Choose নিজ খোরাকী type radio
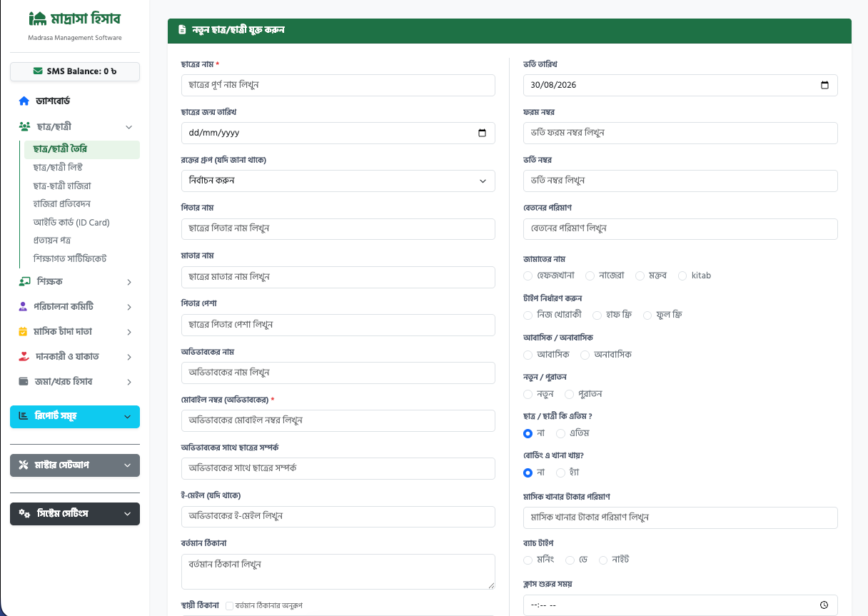The height and width of the screenshot is (616, 868). tap(528, 315)
